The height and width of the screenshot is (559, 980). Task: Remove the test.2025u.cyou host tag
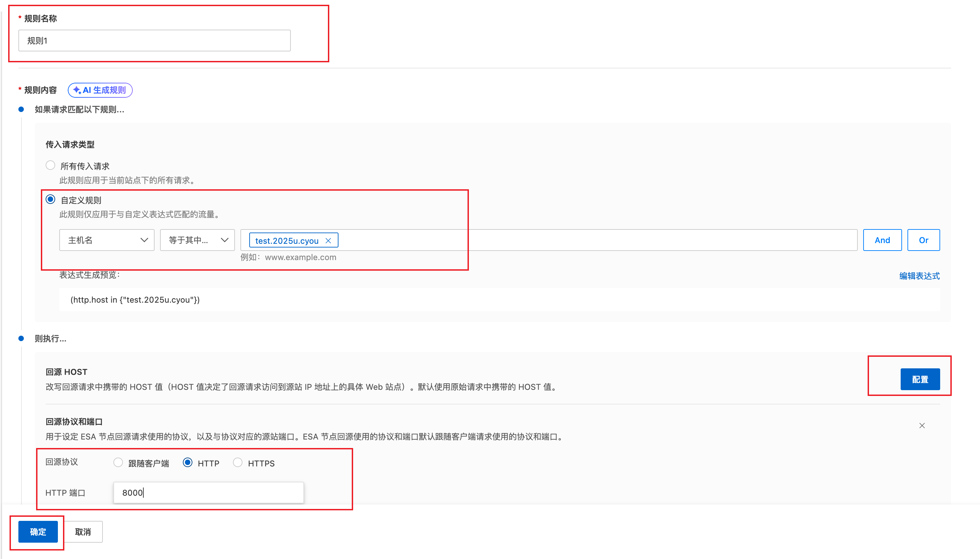tap(328, 241)
